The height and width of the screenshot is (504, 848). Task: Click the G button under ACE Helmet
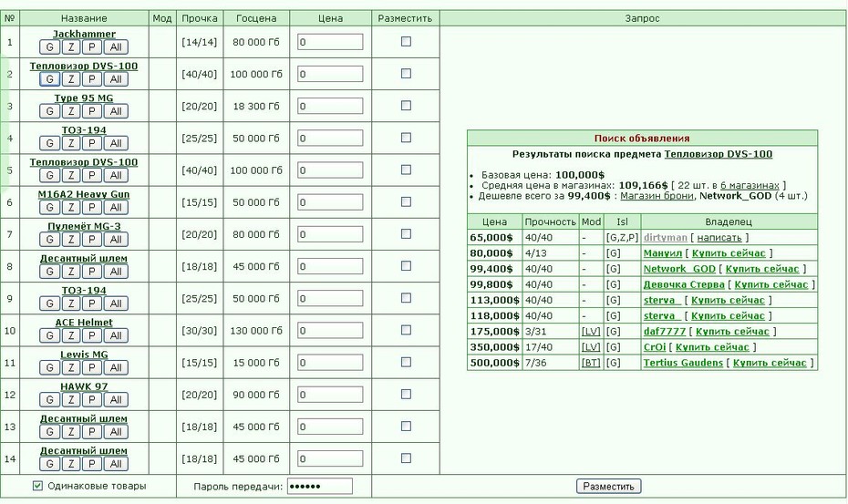tap(49, 335)
